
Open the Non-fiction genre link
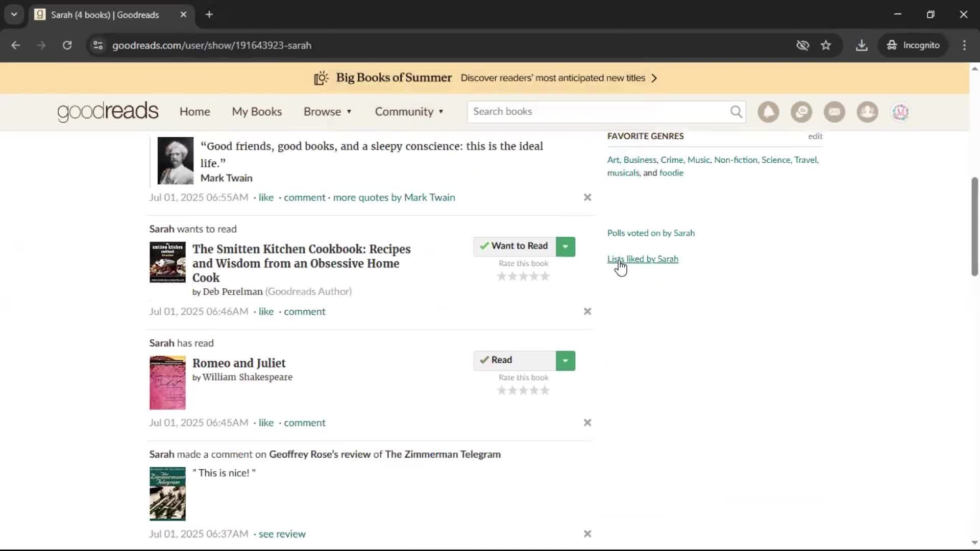coord(736,160)
